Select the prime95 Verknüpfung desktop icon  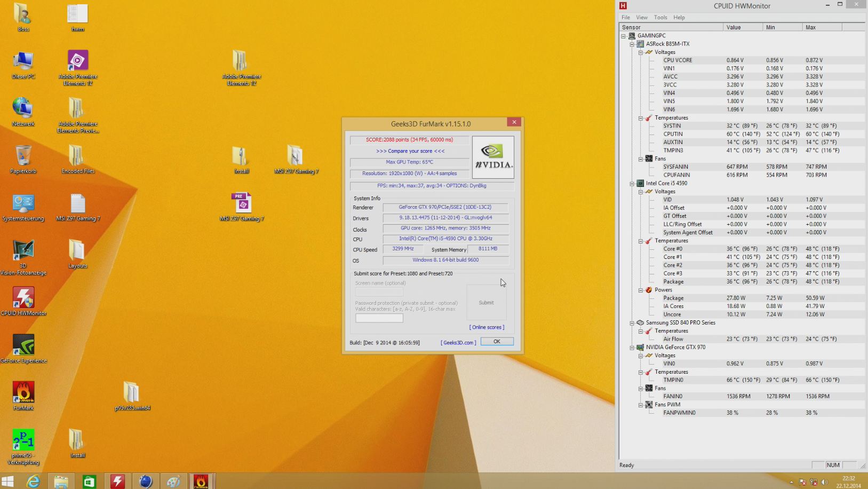tap(23, 446)
